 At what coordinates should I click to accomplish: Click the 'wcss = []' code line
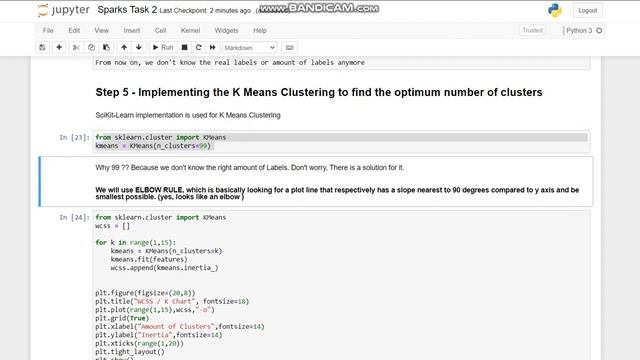pyautogui.click(x=113, y=226)
